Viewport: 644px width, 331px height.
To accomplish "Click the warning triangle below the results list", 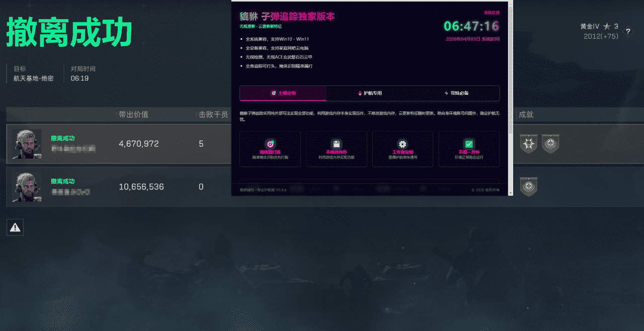I will pos(15,227).
